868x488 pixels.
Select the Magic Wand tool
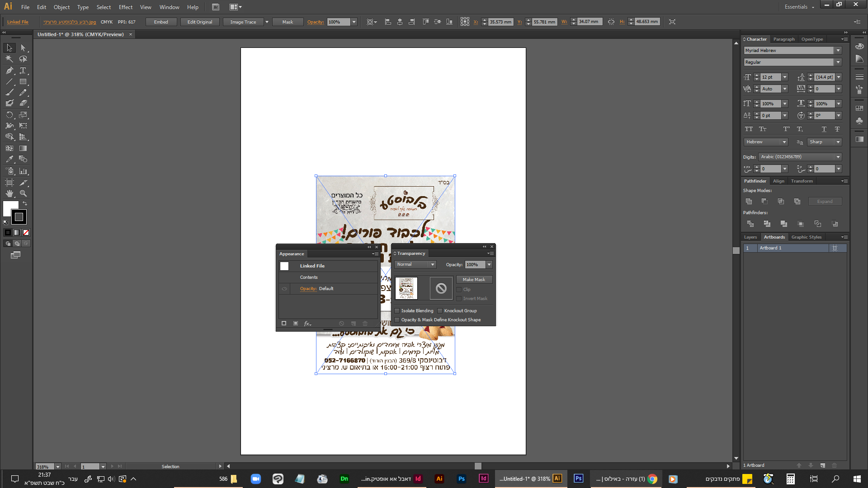point(9,59)
